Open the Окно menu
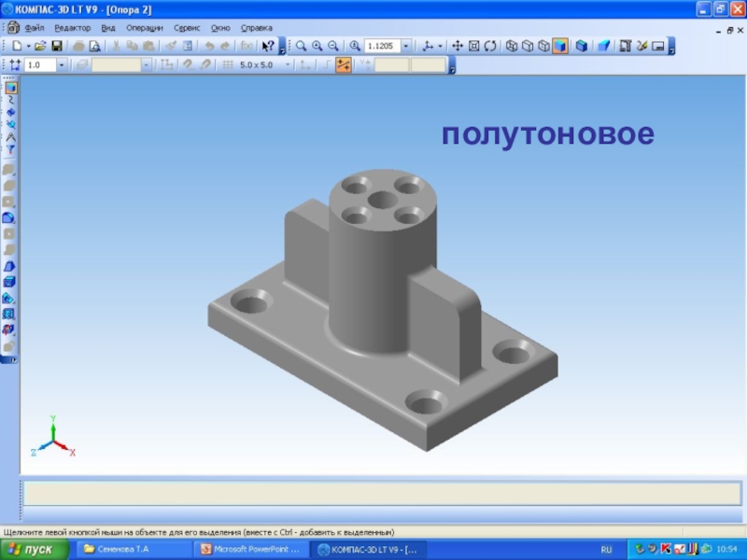 (x=220, y=28)
